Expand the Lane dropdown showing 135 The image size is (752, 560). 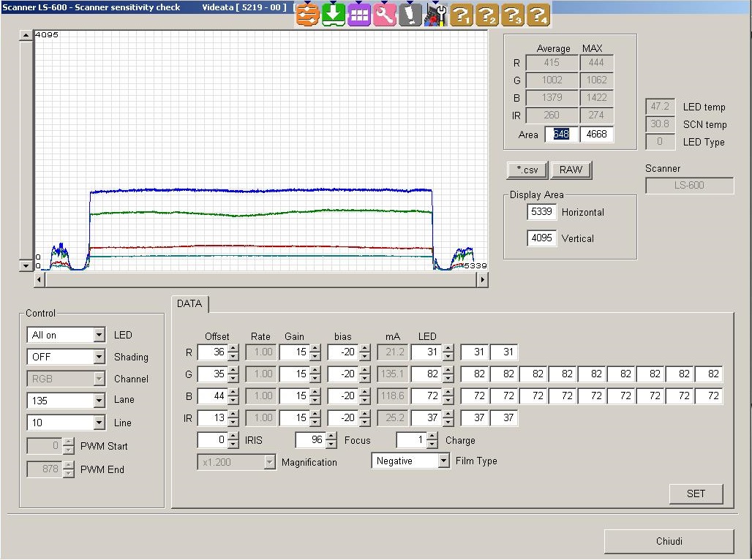coord(99,401)
